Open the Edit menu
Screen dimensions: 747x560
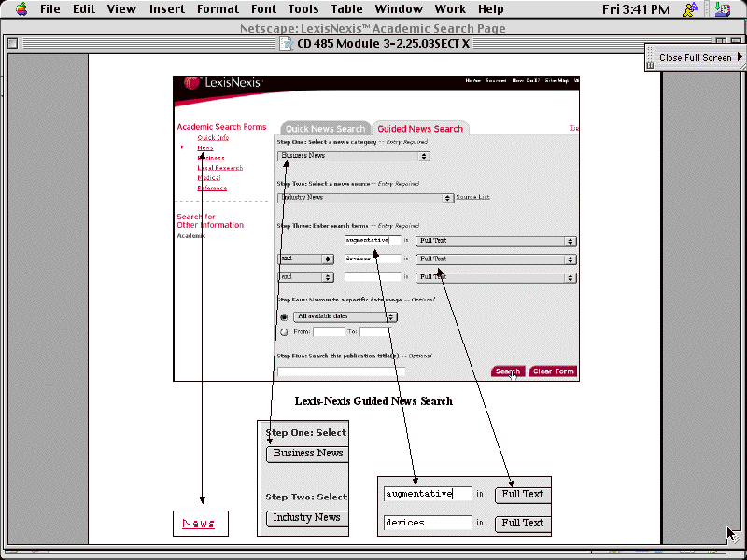pos(84,9)
